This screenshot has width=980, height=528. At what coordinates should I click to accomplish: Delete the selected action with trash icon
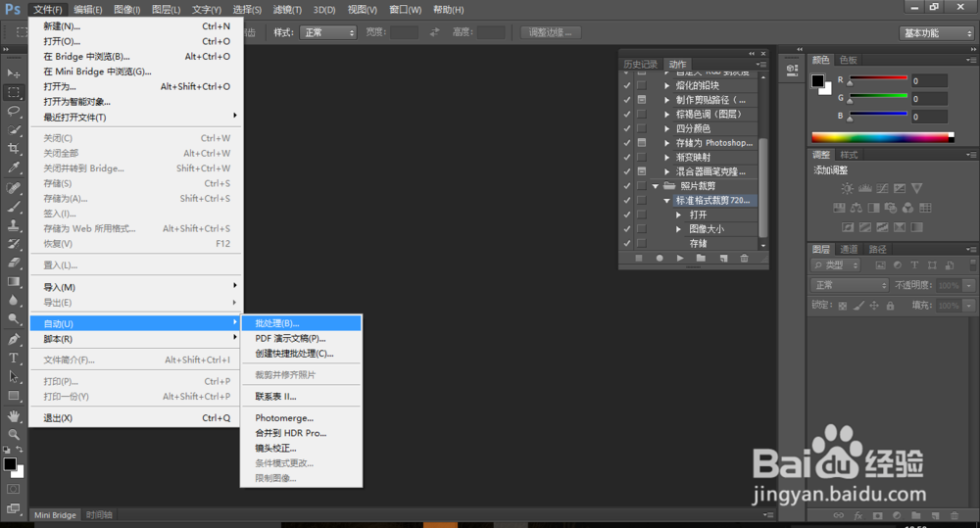[x=744, y=258]
